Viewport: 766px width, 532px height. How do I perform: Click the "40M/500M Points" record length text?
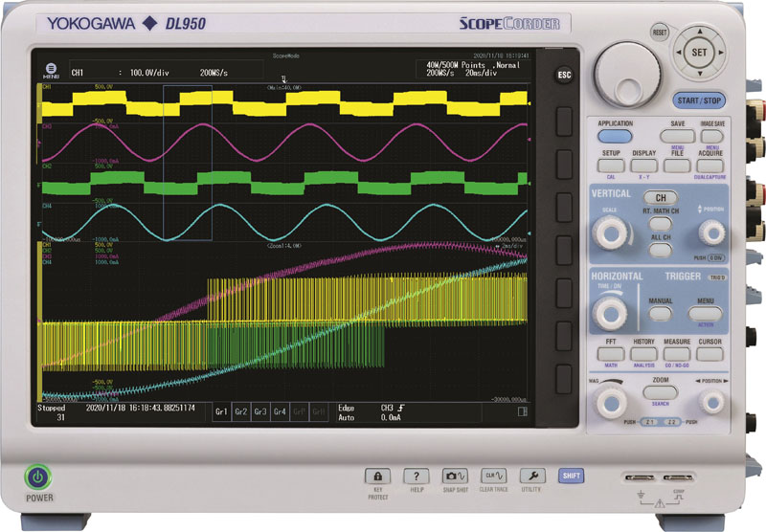[456, 64]
